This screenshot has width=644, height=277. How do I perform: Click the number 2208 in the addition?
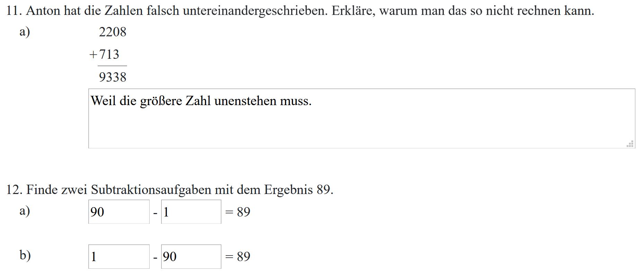coord(113,32)
